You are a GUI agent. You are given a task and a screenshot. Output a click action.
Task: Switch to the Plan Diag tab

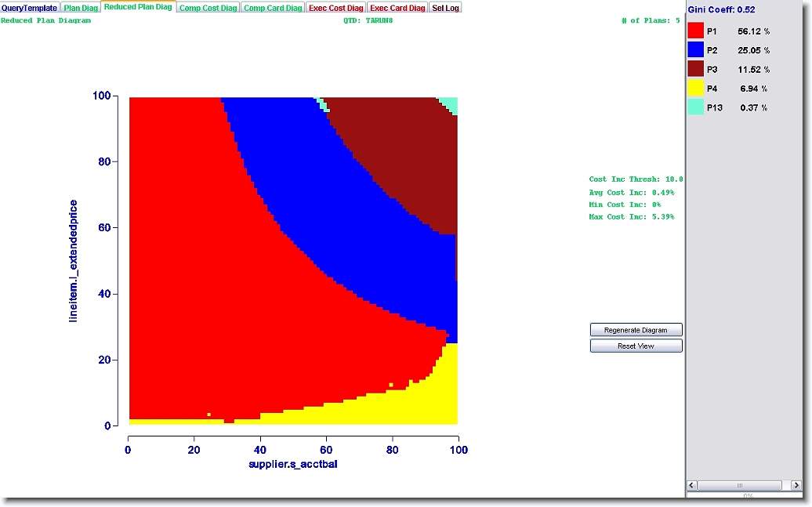tap(81, 8)
